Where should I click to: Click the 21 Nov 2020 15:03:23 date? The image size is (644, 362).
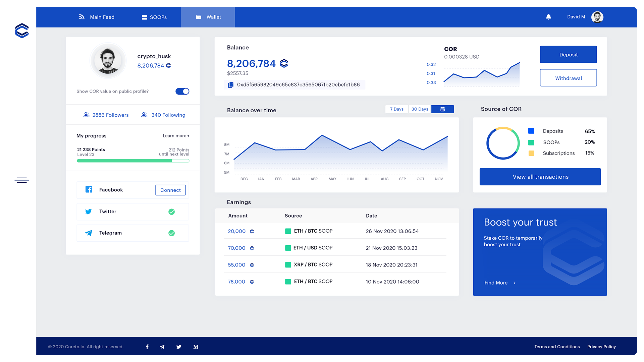click(x=391, y=248)
